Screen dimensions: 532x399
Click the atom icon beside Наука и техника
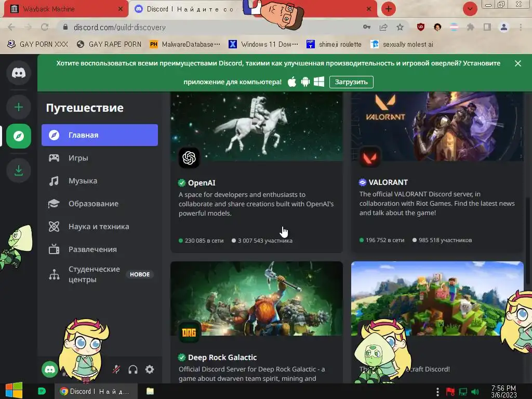click(54, 227)
